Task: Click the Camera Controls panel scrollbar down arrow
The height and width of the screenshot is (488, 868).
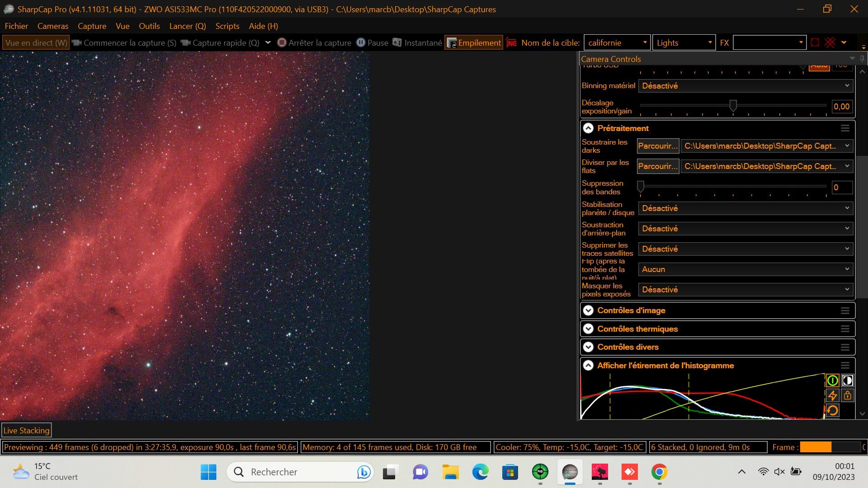Action: pyautogui.click(x=862, y=413)
